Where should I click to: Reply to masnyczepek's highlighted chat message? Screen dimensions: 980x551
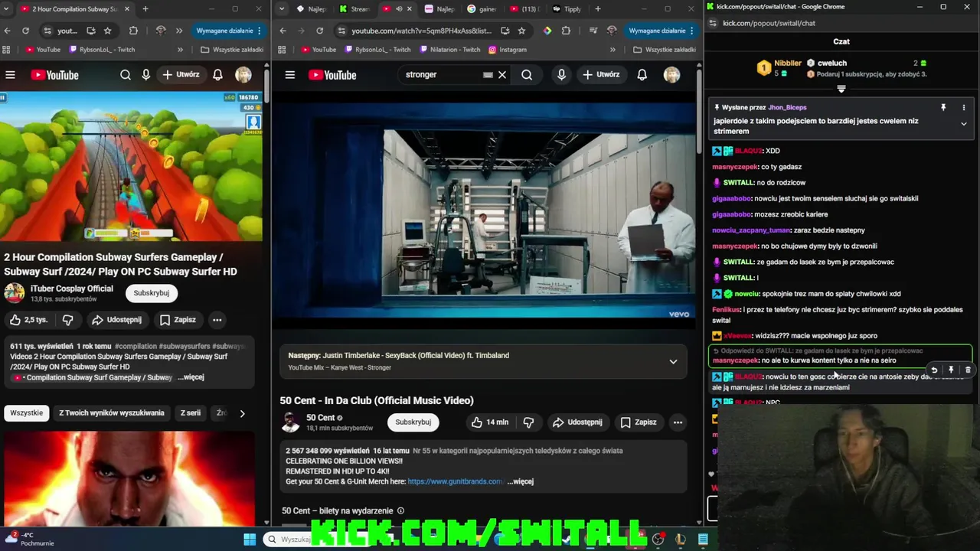(934, 370)
